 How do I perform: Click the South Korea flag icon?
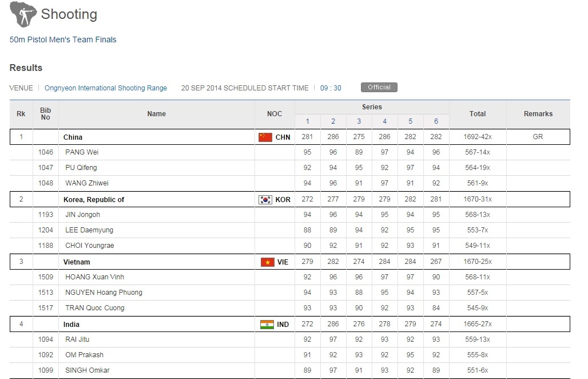pyautogui.click(x=265, y=199)
